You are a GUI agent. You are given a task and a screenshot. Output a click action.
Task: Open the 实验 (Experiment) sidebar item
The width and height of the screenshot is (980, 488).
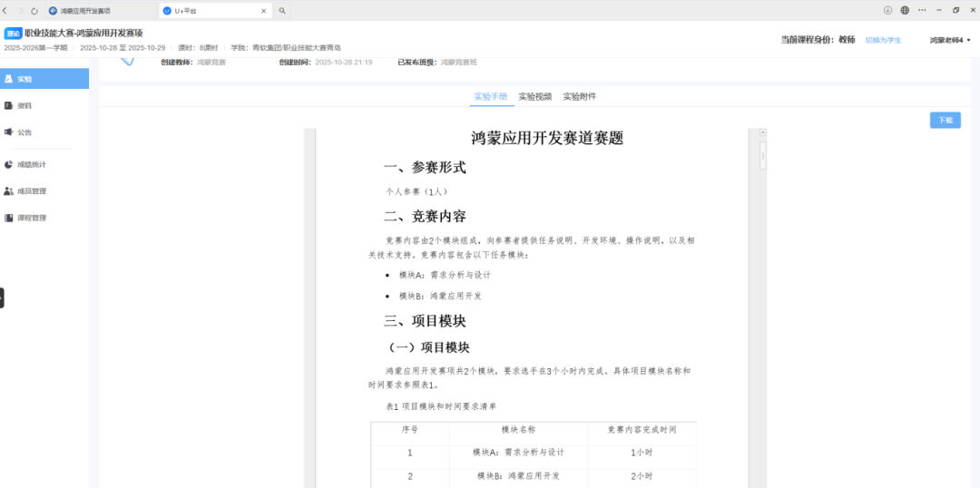24,79
